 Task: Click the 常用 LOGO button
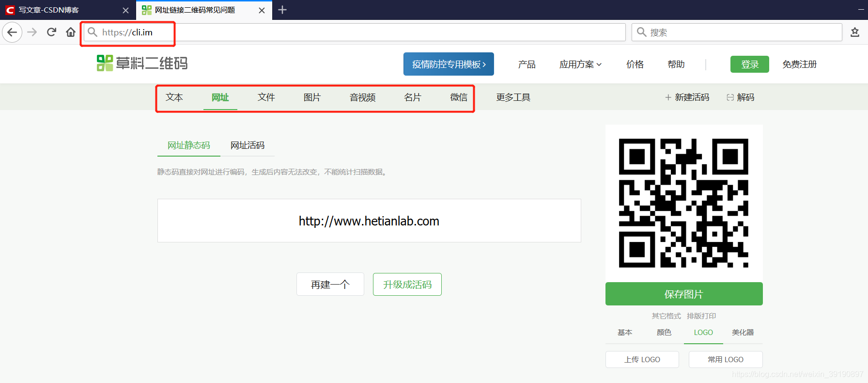(x=726, y=359)
